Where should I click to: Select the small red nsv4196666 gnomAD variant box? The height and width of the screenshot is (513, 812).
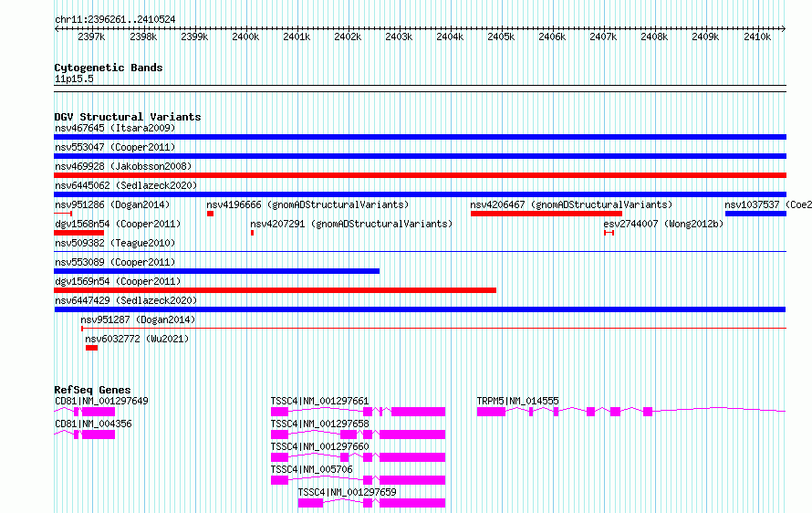click(210, 214)
